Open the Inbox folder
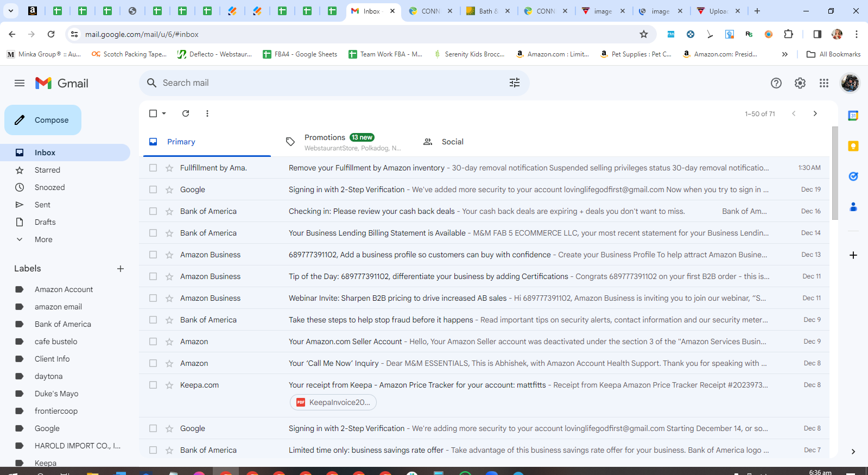868x475 pixels. 65,153
